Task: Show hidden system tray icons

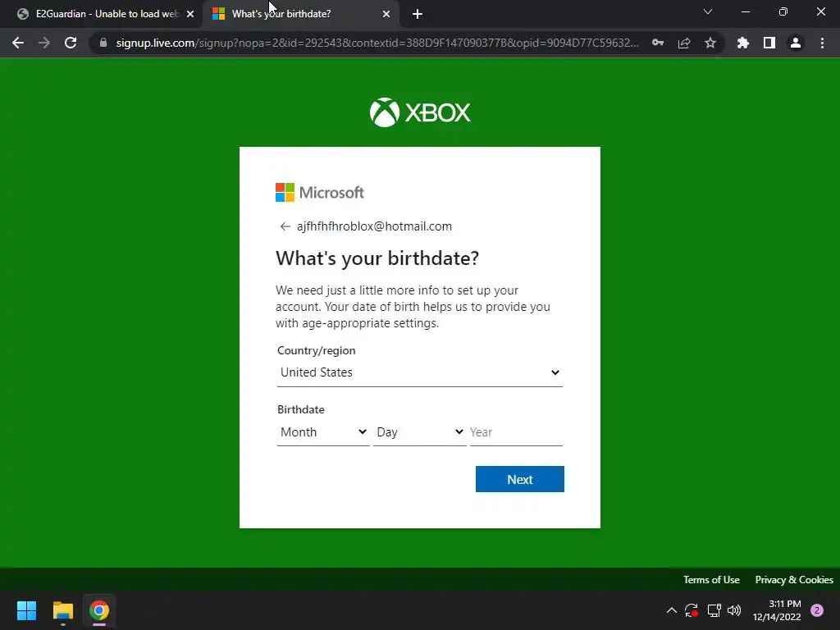Action: click(x=671, y=610)
